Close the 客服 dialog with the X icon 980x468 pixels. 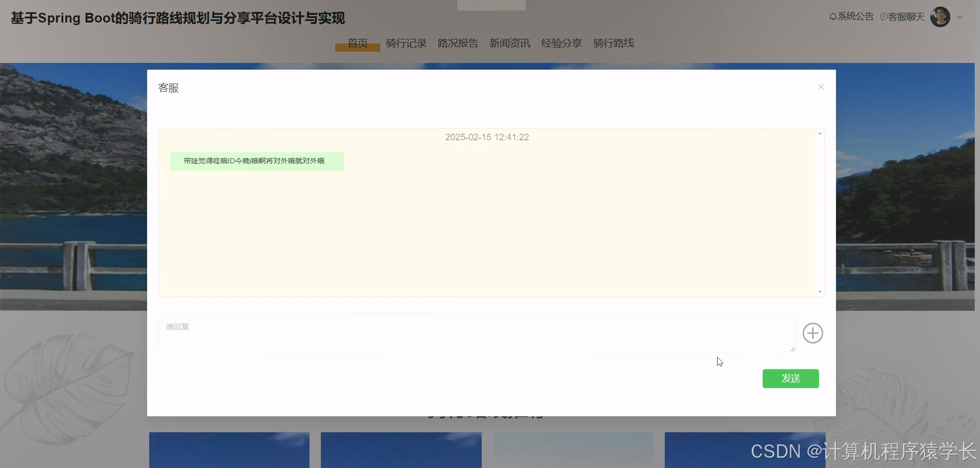click(821, 87)
